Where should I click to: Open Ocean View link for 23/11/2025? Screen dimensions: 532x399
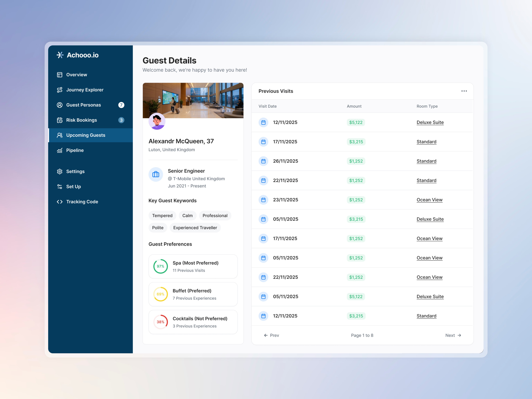coord(429,200)
